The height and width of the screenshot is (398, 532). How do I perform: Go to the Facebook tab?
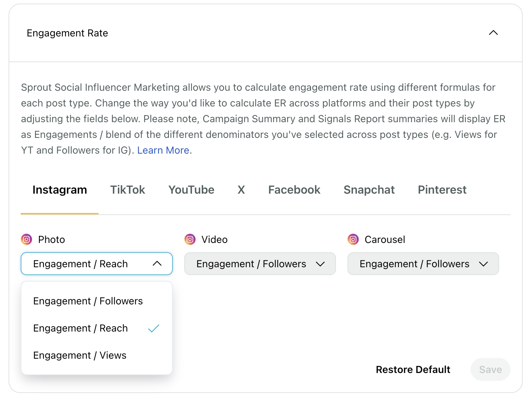[x=294, y=190]
